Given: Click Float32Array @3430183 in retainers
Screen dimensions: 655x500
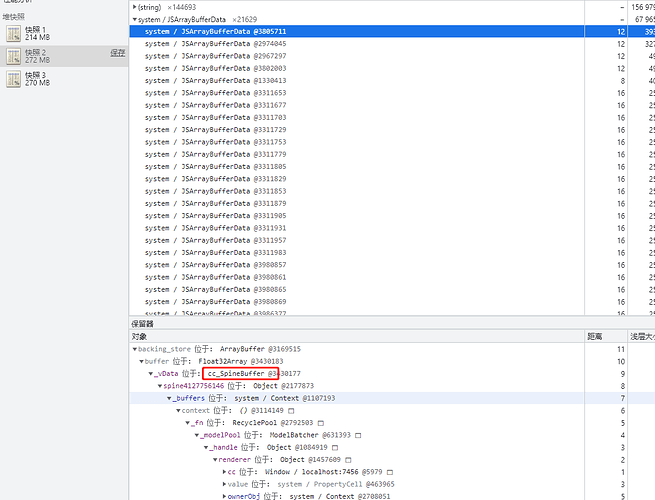Looking at the screenshot, I should pos(241,361).
